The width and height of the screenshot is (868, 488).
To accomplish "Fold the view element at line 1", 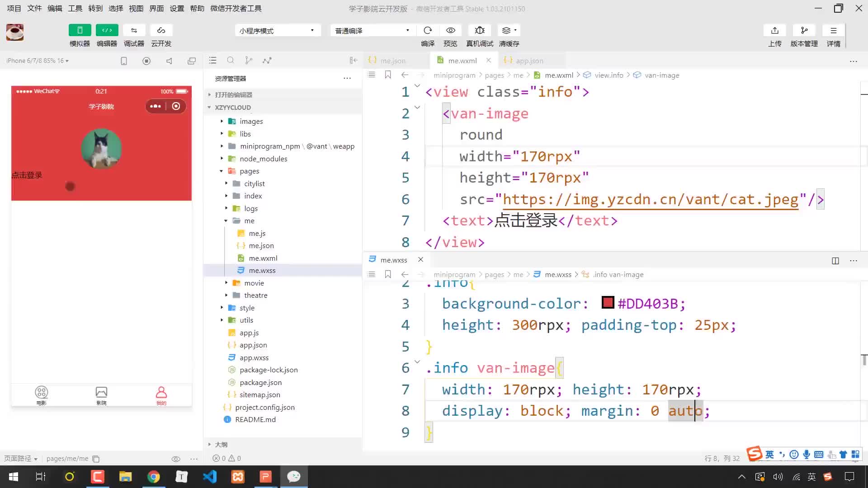I will (417, 85).
